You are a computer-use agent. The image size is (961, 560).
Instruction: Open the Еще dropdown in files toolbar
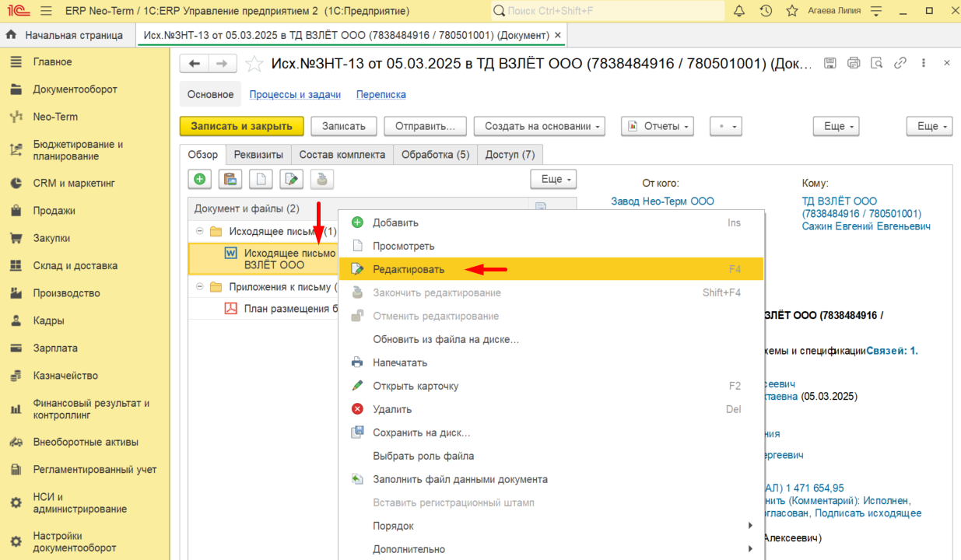[553, 179]
